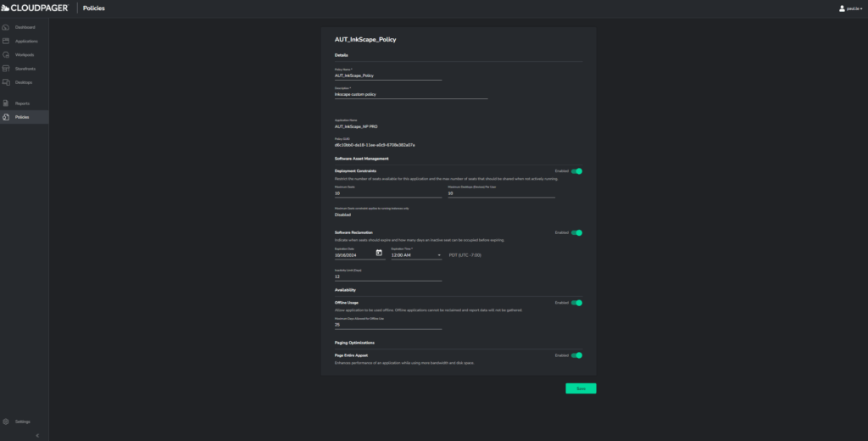This screenshot has width=868, height=441.
Task: Click the Disabled running instances value
Action: pyautogui.click(x=342, y=215)
